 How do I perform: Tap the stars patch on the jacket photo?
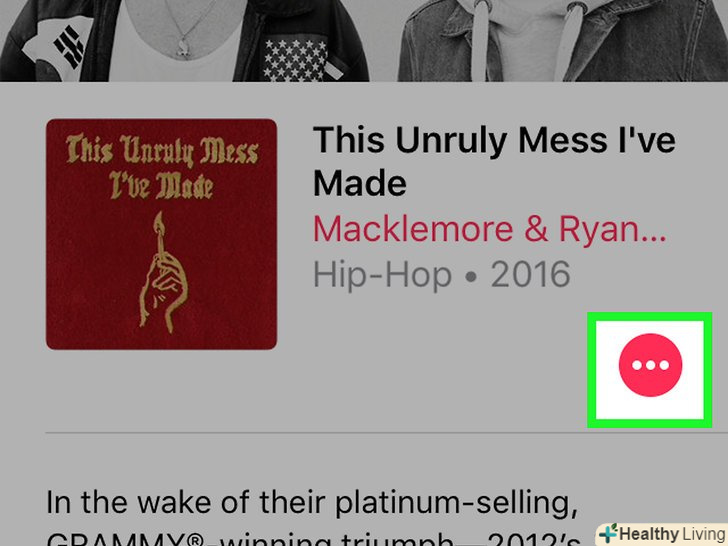click(294, 60)
